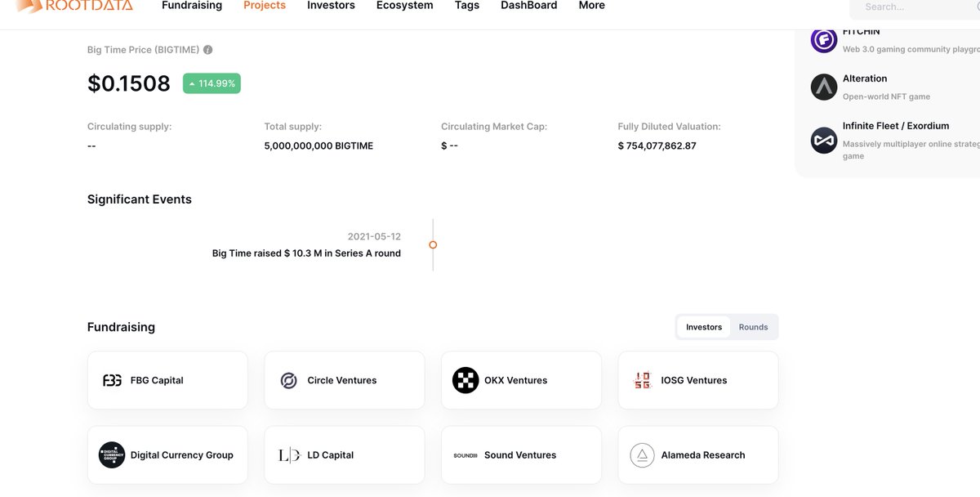
Task: Click the 'Open-world NFT game' description
Action: (886, 96)
